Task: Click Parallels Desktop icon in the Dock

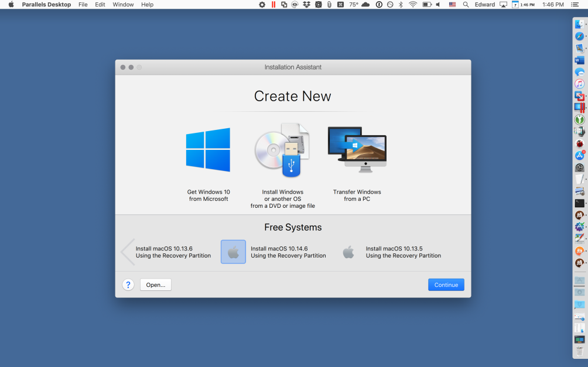Action: click(x=579, y=108)
